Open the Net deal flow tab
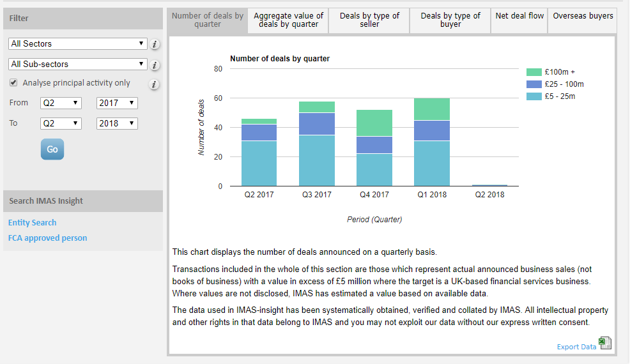Image resolution: width=630 pixels, height=364 pixels. click(519, 16)
